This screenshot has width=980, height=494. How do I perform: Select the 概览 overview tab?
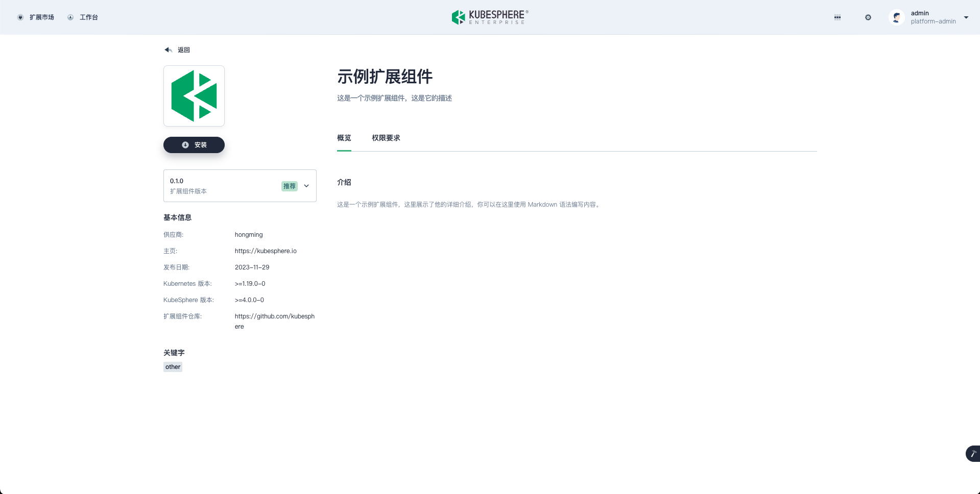point(344,138)
